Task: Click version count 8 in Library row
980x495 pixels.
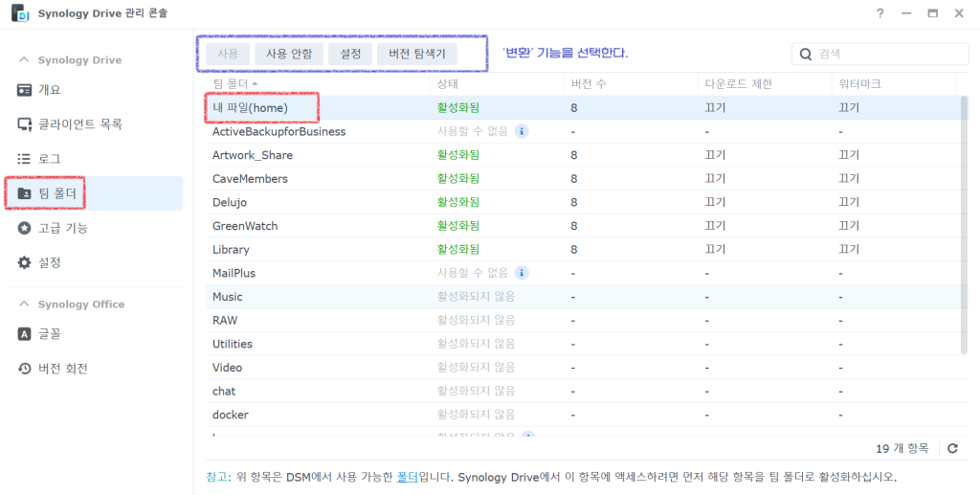Action: [574, 249]
